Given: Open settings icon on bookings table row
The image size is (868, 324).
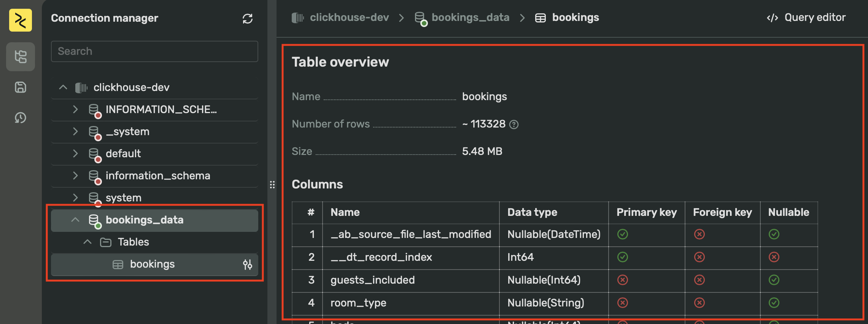Looking at the screenshot, I should coord(248,264).
